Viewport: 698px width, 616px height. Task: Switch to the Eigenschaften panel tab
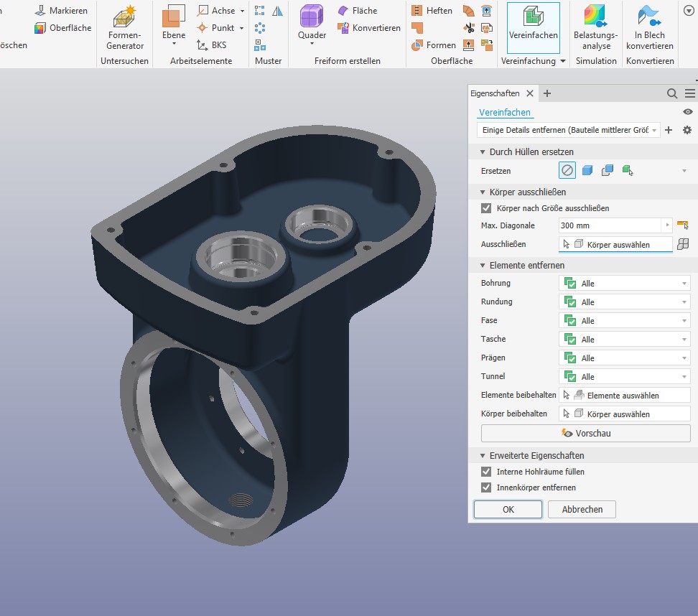[x=494, y=93]
